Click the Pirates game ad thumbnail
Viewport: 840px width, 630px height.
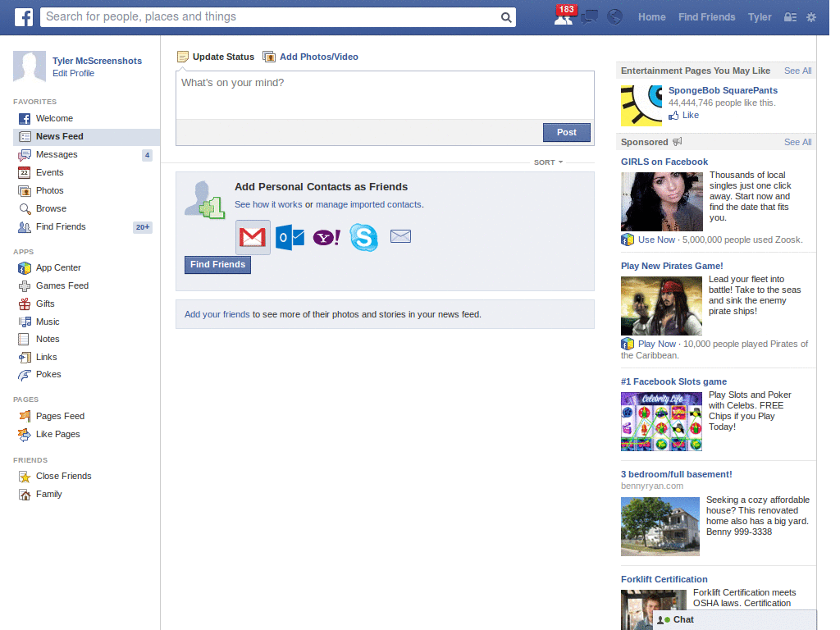(x=661, y=306)
